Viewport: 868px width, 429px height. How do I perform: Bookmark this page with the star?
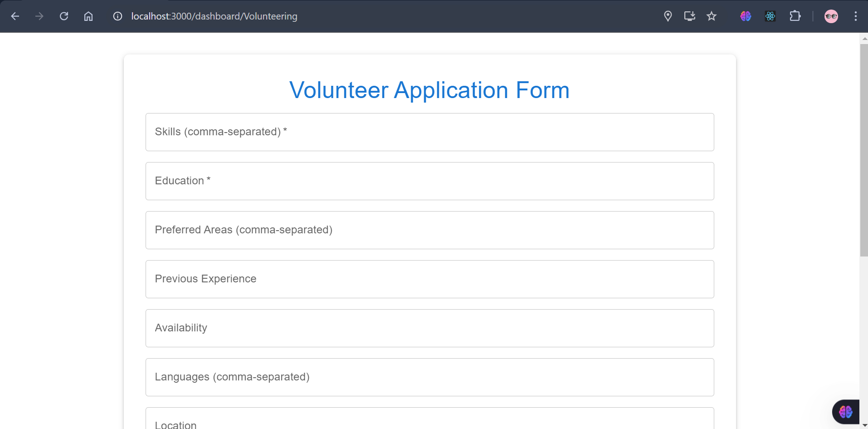(x=712, y=16)
